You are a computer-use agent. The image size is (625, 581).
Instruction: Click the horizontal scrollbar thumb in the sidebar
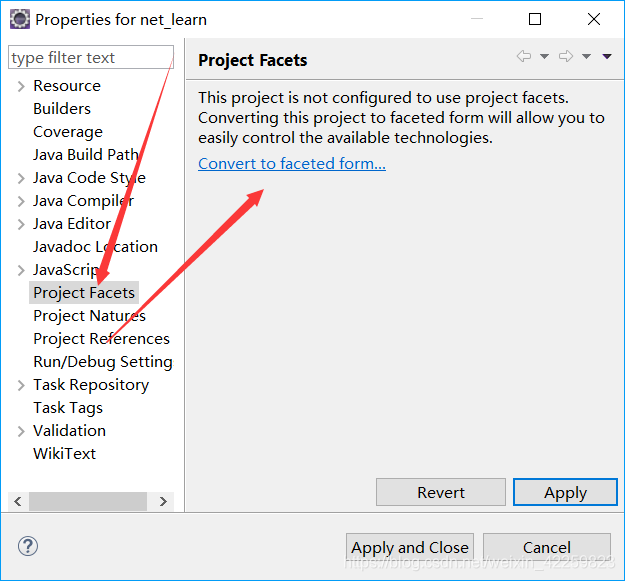coord(88,501)
